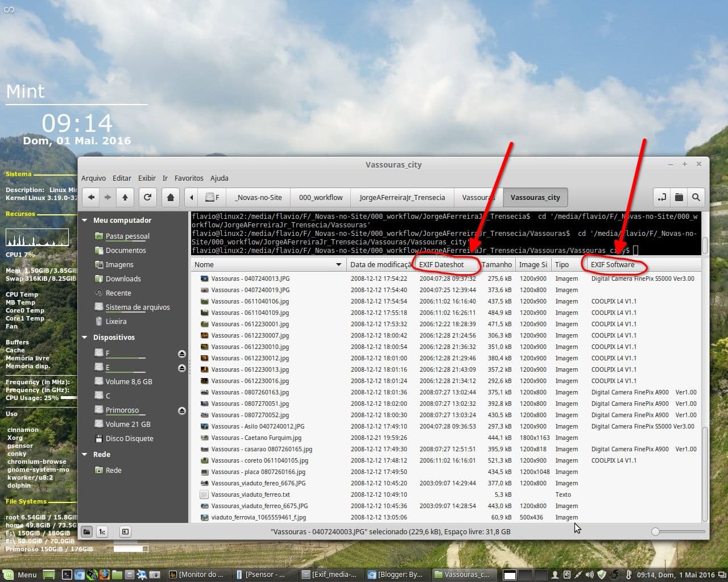Collapse the Dispositivos section
This screenshot has height=582, width=728.
85,338
